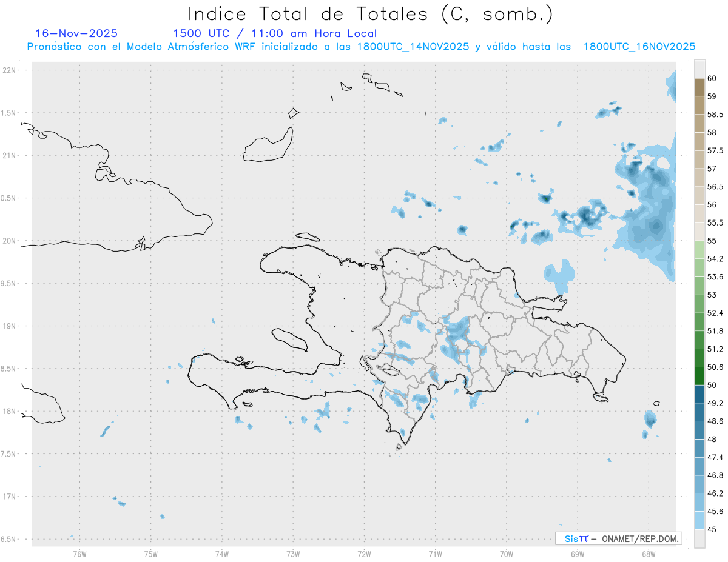Click latitude axis label "6.5N"
This screenshot has height=562, width=728.
point(8,539)
